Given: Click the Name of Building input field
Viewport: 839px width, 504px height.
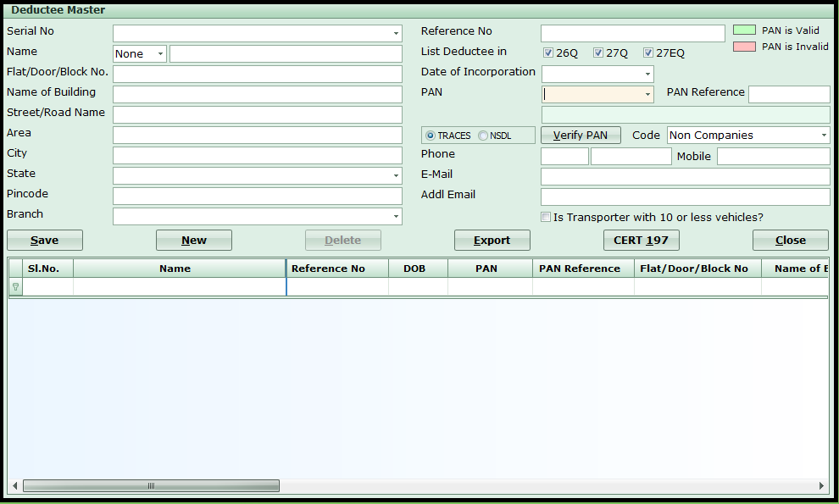Looking at the screenshot, I should [258, 94].
